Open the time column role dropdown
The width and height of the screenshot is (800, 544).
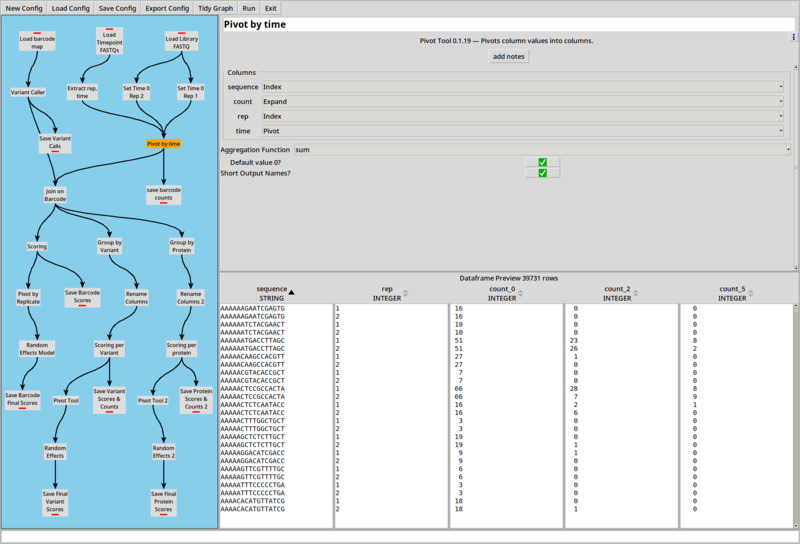(x=522, y=131)
